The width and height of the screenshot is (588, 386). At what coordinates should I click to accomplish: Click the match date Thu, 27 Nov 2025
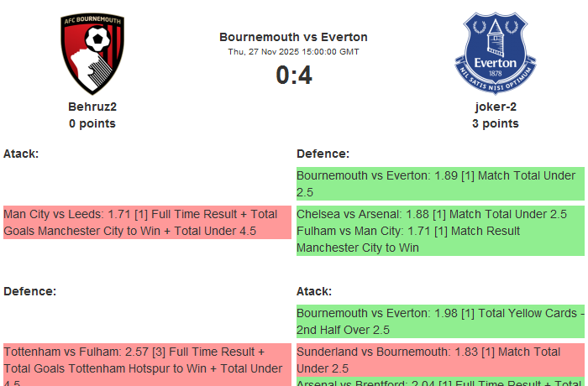click(293, 51)
